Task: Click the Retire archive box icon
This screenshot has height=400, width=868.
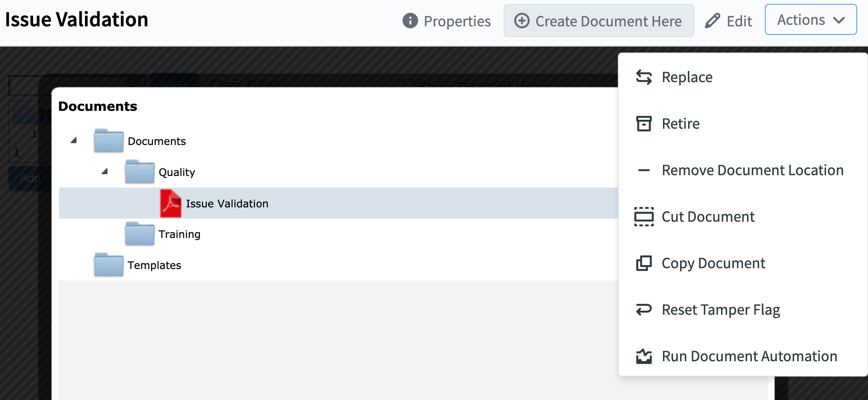Action: [x=644, y=124]
